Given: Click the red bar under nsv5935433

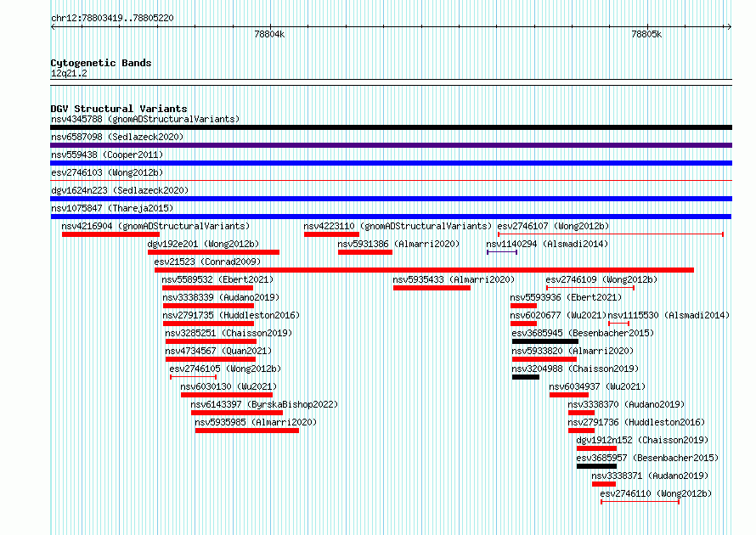Looking at the screenshot, I should [432, 288].
